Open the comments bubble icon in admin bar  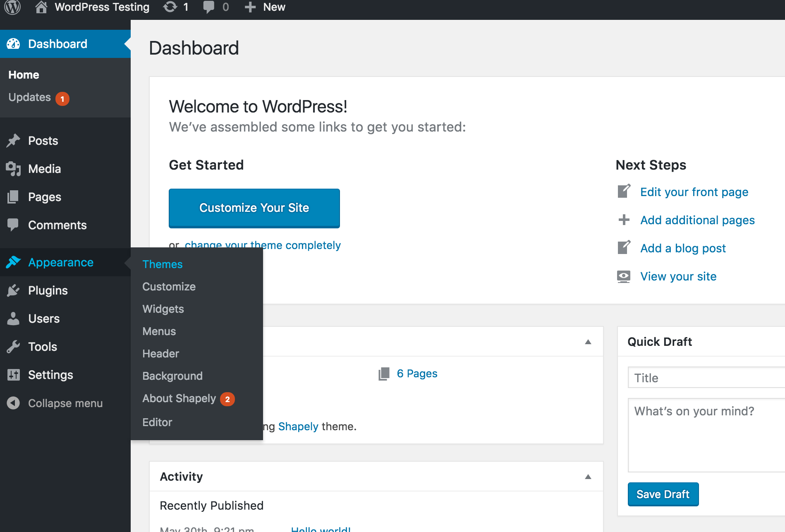209,7
